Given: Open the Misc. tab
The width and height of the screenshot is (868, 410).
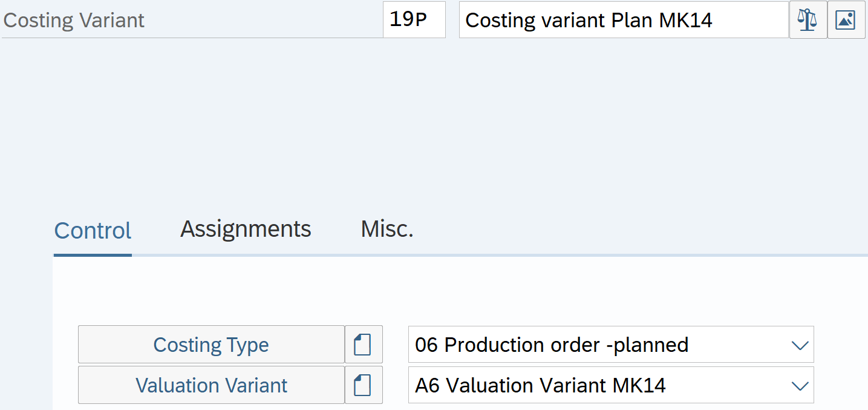Looking at the screenshot, I should tap(387, 229).
